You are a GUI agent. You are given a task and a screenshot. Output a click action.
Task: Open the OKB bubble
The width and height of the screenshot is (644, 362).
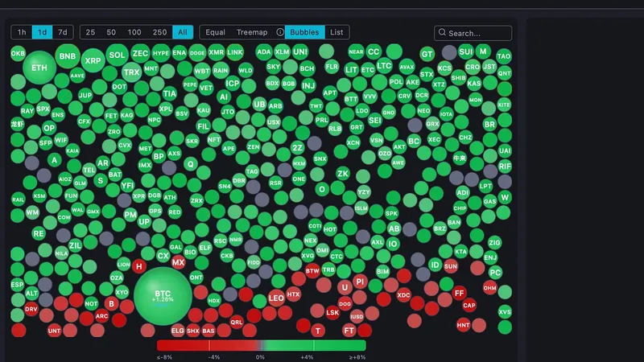coord(18,53)
